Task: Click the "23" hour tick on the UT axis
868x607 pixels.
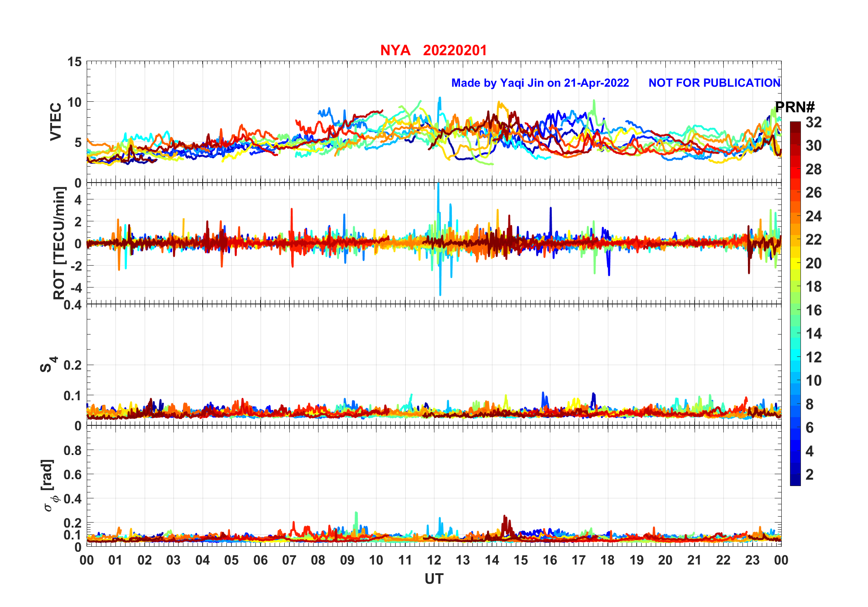Action: tap(753, 560)
